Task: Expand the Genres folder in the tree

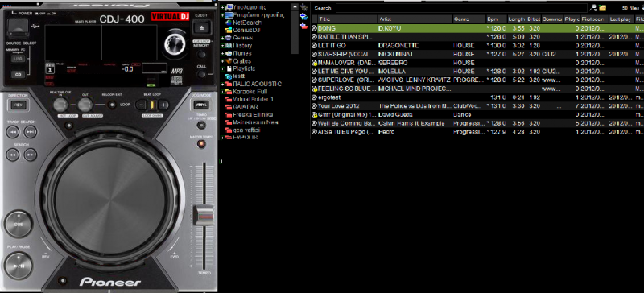Action: coord(223,38)
